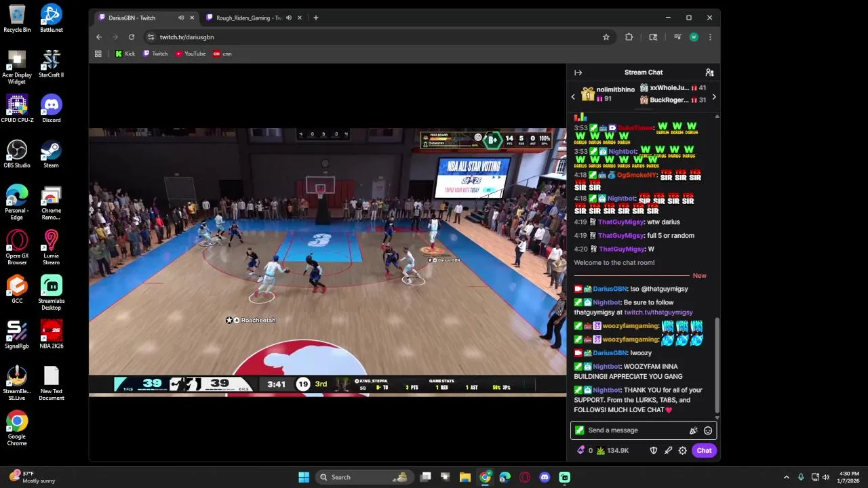868x488 pixels.
Task: Open nolimitbhino top gifter entry
Action: point(608,94)
